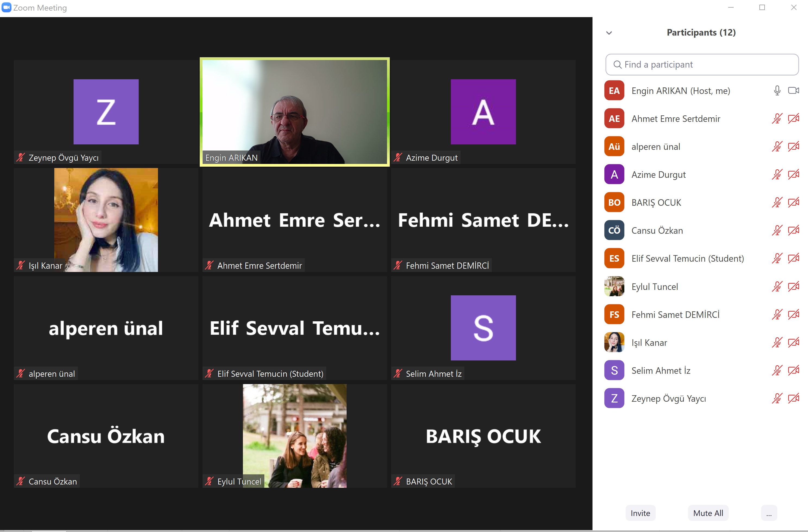808x532 pixels.
Task: Click video-off icon for Cansu Özkan row
Action: (x=793, y=230)
